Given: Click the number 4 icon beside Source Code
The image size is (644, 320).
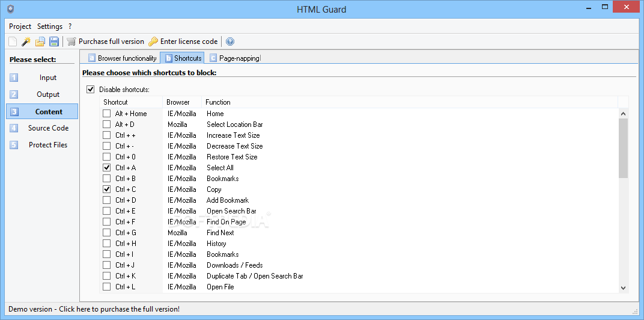Looking at the screenshot, I should click(x=14, y=128).
